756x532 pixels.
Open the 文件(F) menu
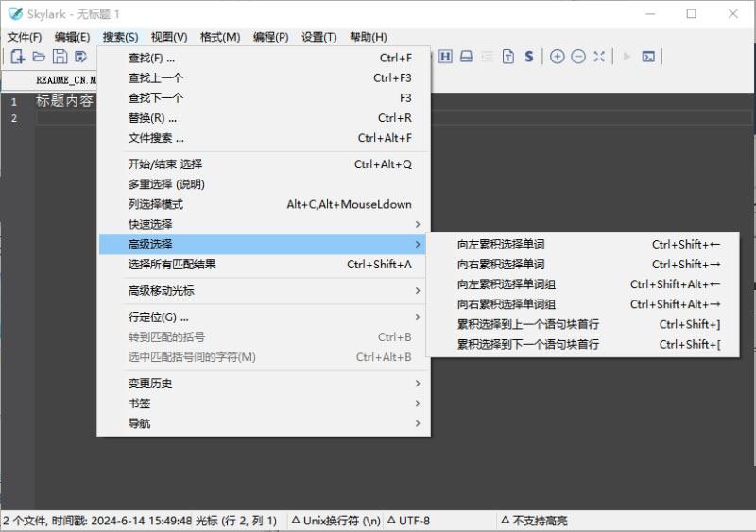[x=25, y=37]
